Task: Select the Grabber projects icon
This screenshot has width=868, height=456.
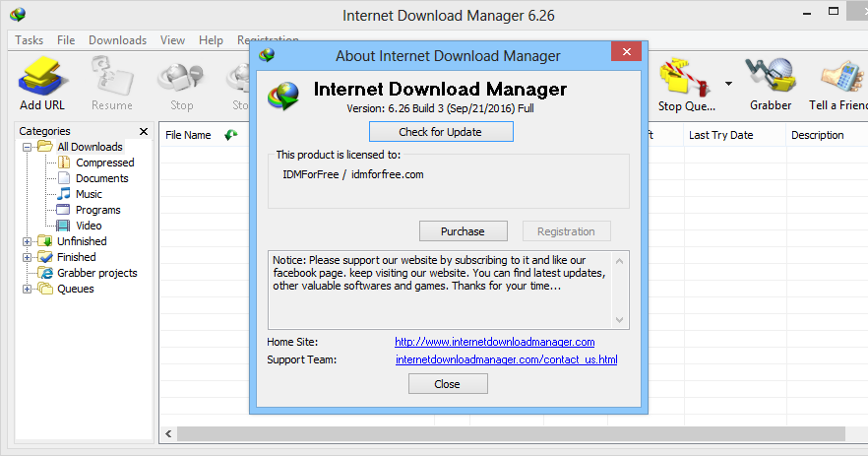Action: [x=45, y=273]
